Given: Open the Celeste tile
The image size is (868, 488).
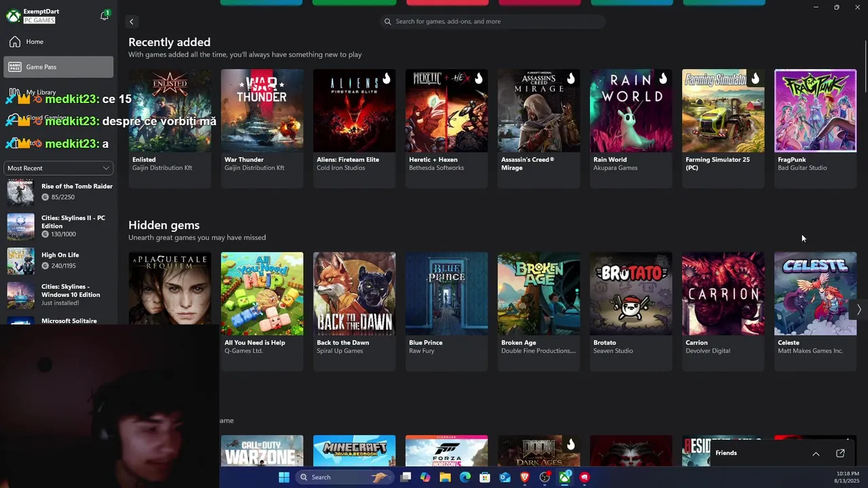Looking at the screenshot, I should [815, 311].
